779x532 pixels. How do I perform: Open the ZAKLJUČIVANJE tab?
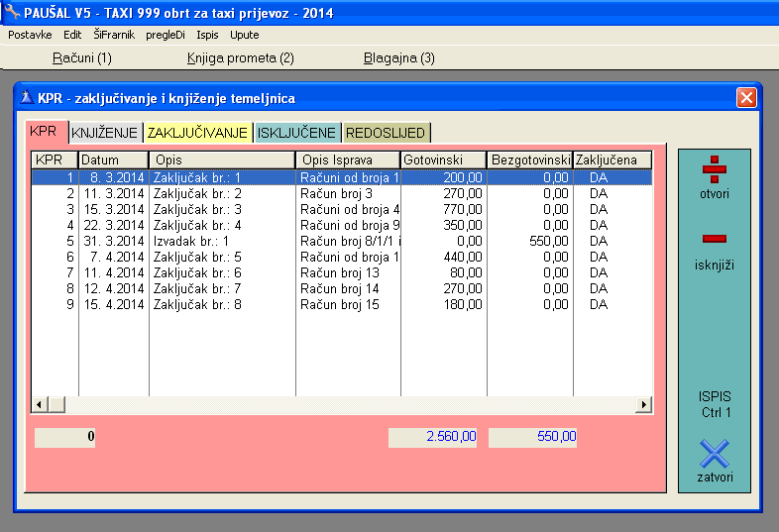[197, 133]
